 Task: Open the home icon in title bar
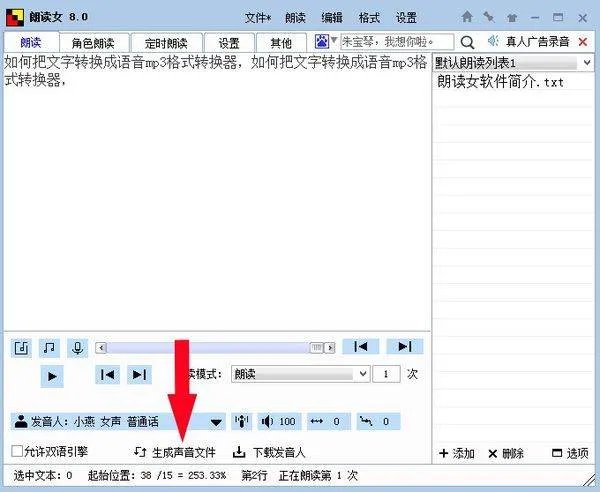pyautogui.click(x=467, y=17)
